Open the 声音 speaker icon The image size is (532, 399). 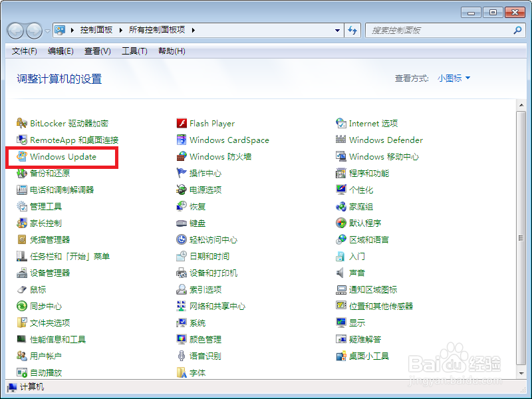coord(340,273)
